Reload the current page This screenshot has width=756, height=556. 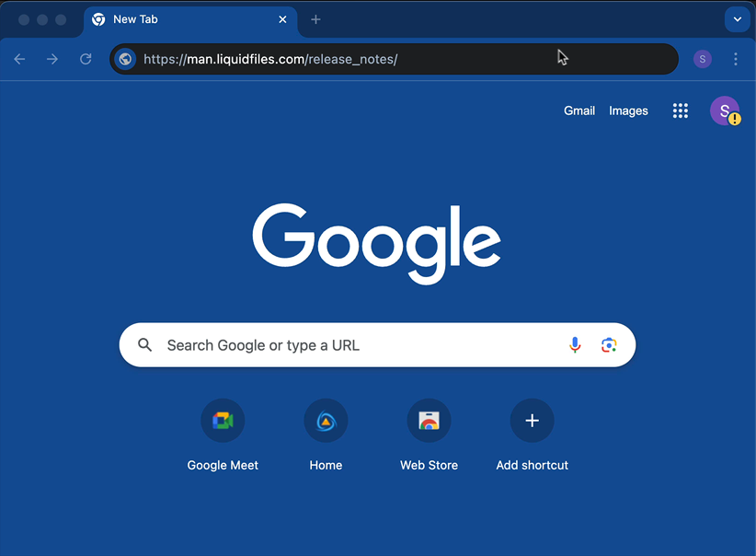pos(86,59)
